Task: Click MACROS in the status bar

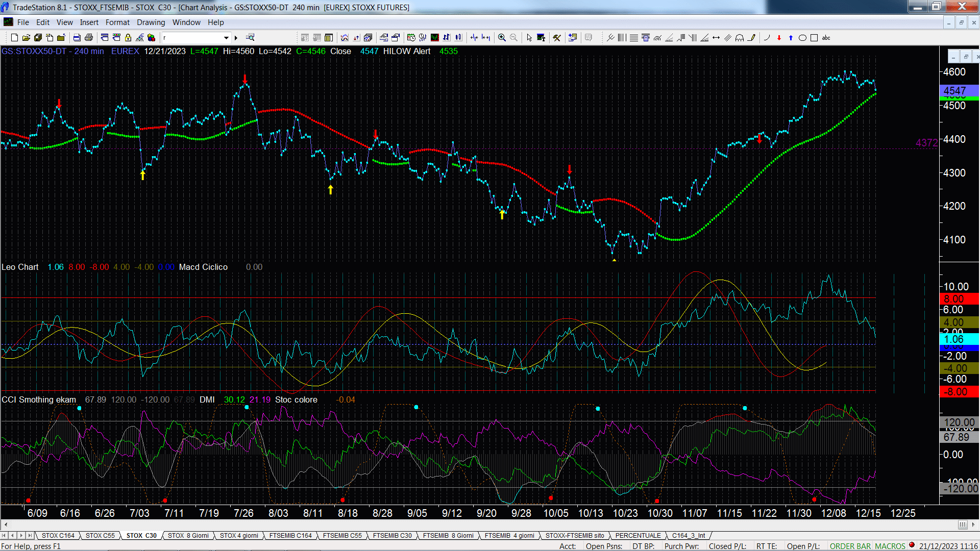Action: click(890, 546)
